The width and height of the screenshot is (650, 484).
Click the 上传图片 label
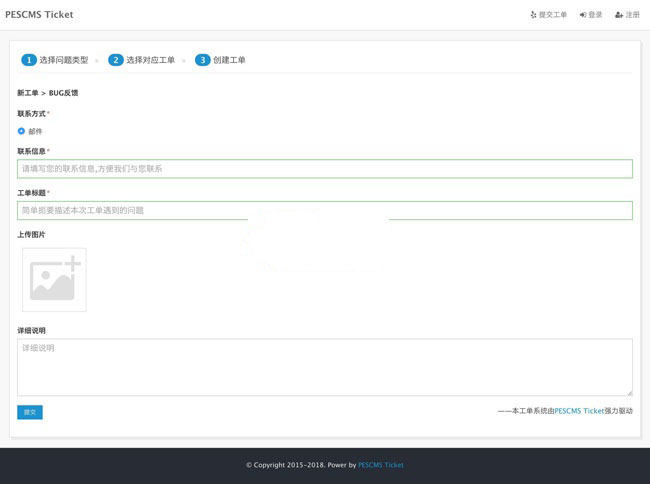(x=31, y=235)
